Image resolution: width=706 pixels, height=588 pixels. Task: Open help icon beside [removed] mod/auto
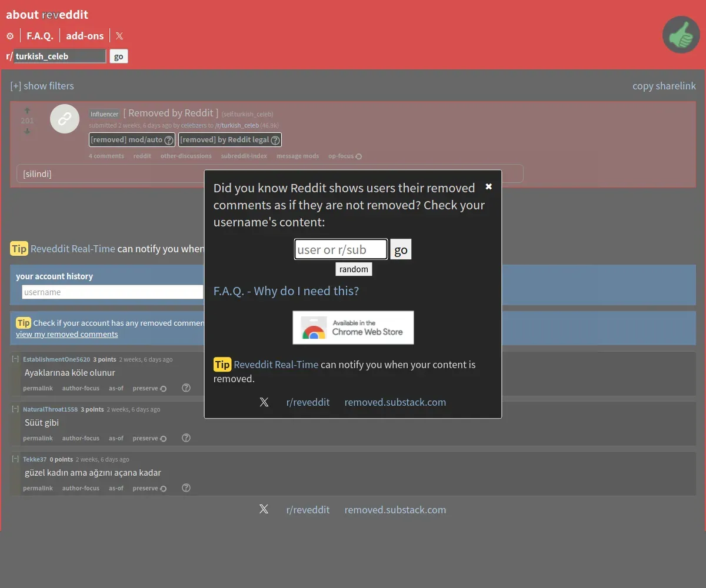click(x=169, y=140)
